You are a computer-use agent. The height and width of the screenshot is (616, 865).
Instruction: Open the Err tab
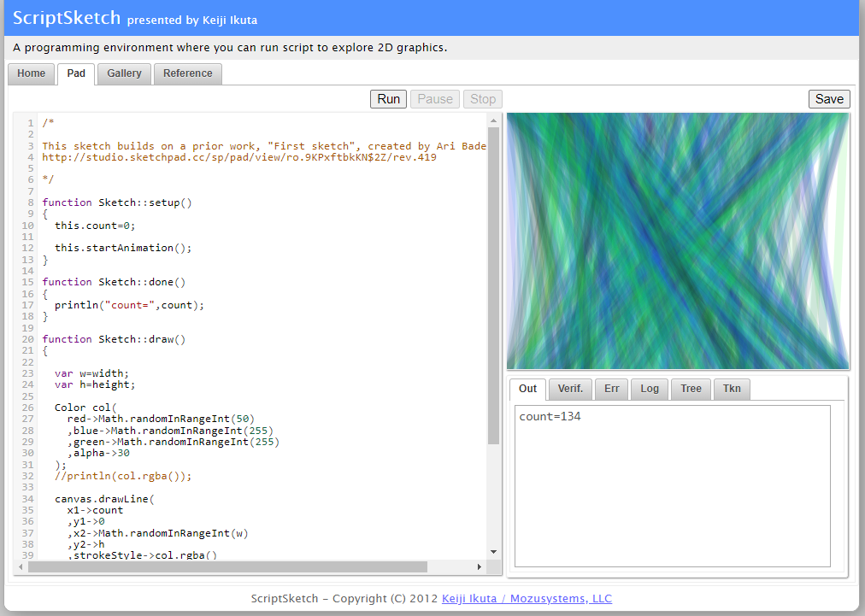click(611, 389)
